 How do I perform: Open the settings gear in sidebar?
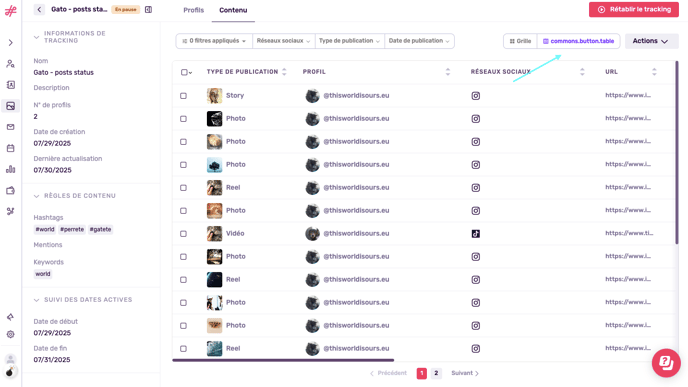tap(11, 334)
